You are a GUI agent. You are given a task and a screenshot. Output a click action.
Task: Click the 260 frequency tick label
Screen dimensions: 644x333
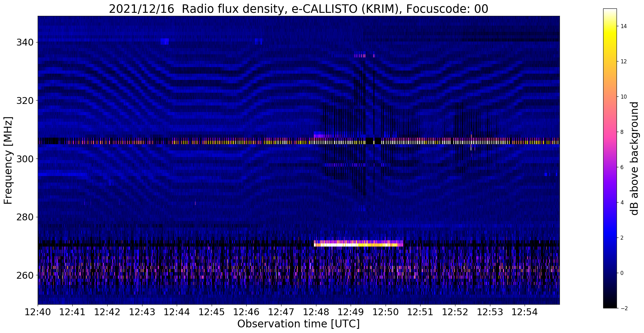tap(25, 275)
